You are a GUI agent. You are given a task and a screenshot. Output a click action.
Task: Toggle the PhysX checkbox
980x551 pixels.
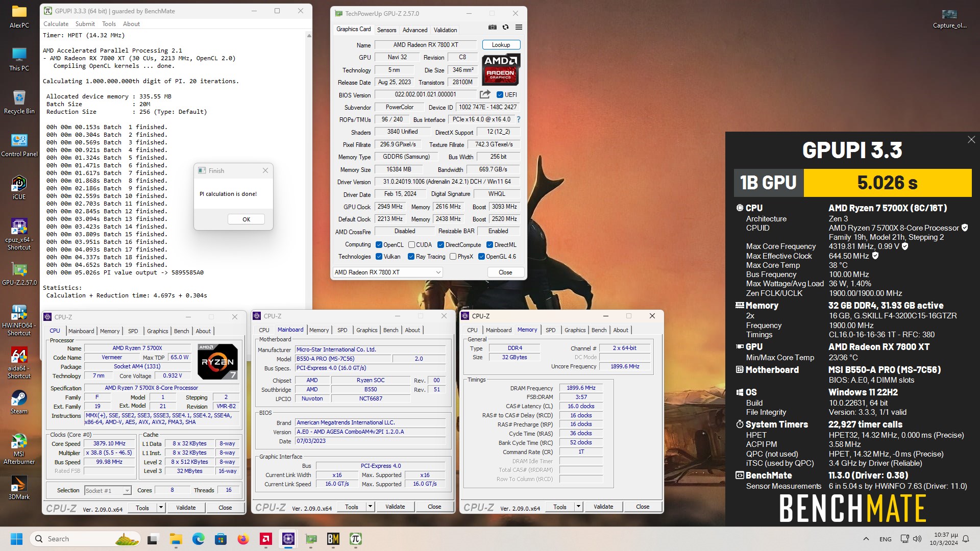[x=453, y=257]
